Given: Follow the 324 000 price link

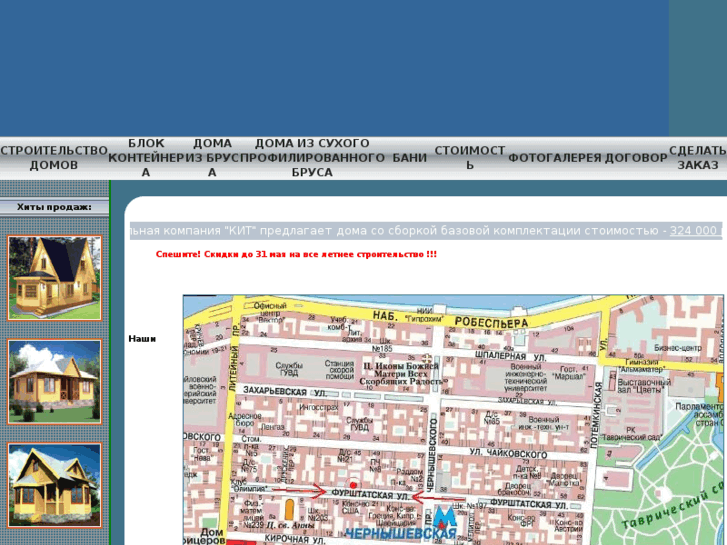Looking at the screenshot, I should [x=694, y=231].
